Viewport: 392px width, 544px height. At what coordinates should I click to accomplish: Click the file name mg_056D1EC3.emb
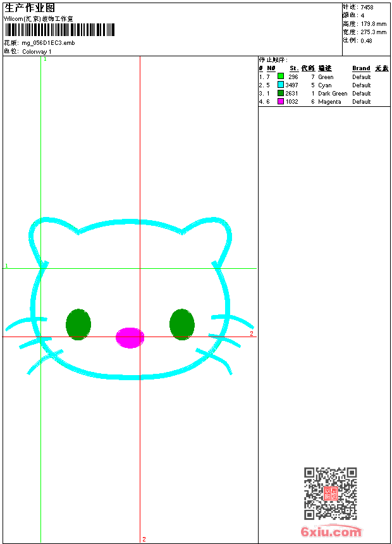point(48,43)
